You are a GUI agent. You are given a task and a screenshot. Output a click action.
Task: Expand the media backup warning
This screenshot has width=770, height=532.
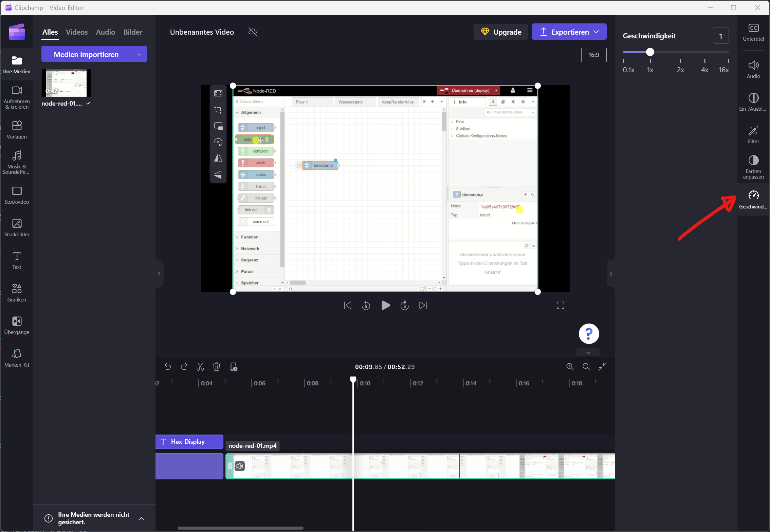pyautogui.click(x=141, y=518)
